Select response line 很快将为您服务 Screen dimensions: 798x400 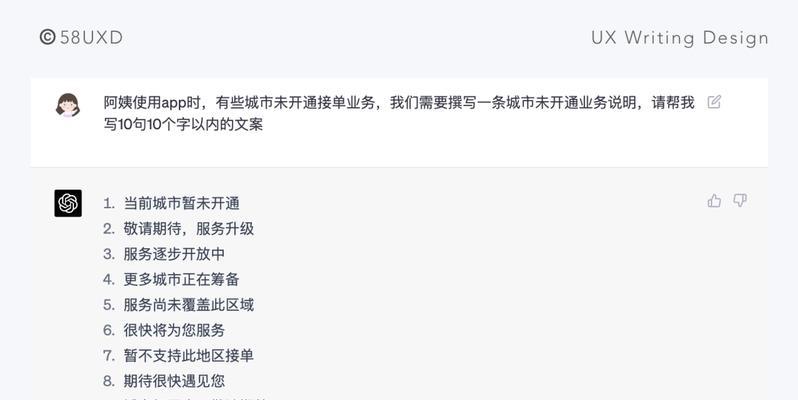tap(174, 330)
